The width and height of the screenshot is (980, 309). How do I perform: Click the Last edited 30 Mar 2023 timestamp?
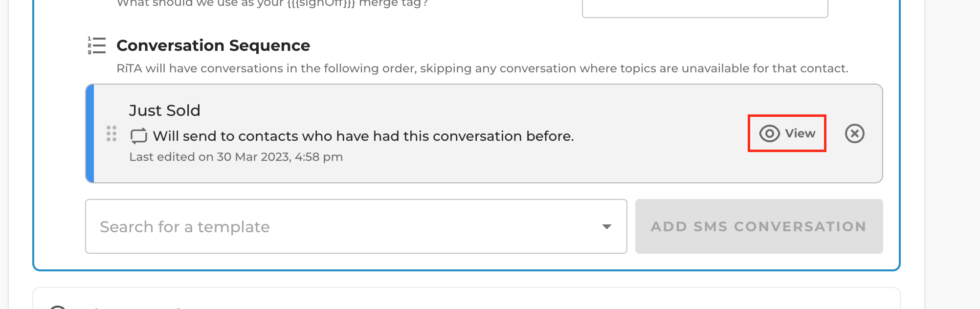coord(236,157)
